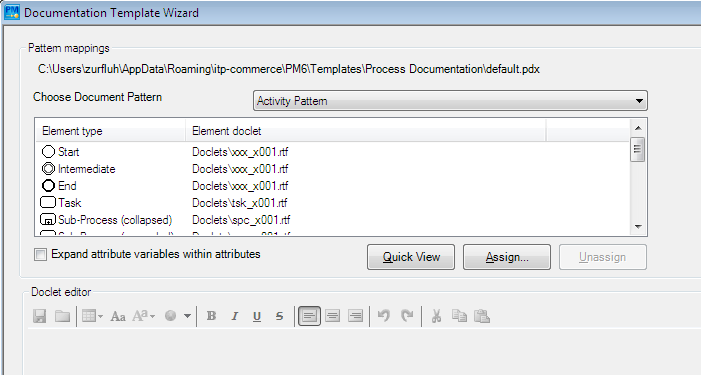701x379 pixels.
Task: Enable Expand attribute variables within attributes
Action: pyautogui.click(x=40, y=255)
